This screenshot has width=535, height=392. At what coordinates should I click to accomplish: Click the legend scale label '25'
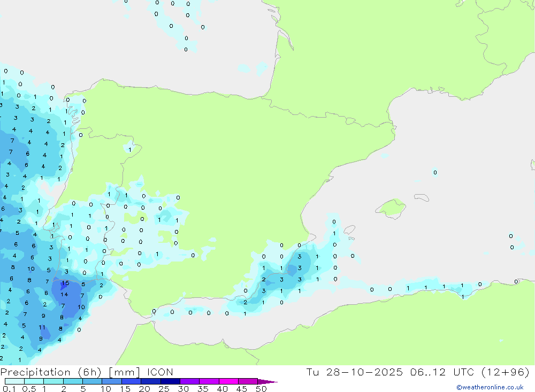164,389
